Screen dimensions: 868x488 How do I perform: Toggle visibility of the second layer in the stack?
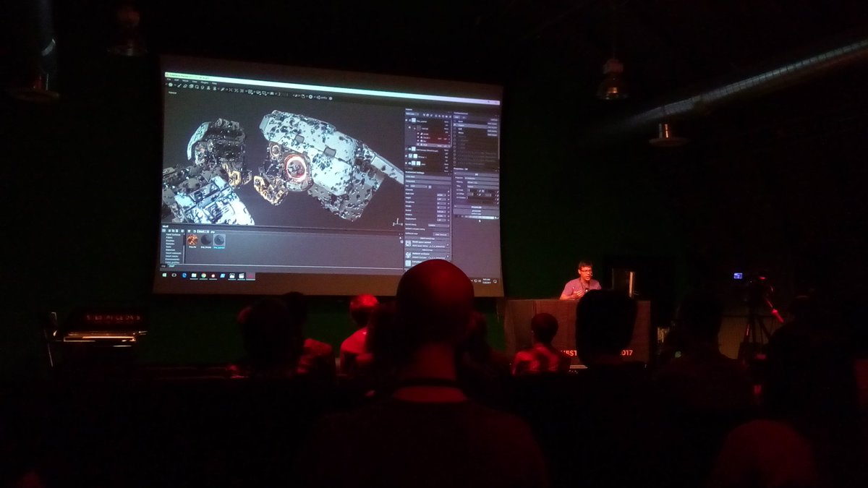pos(407,149)
